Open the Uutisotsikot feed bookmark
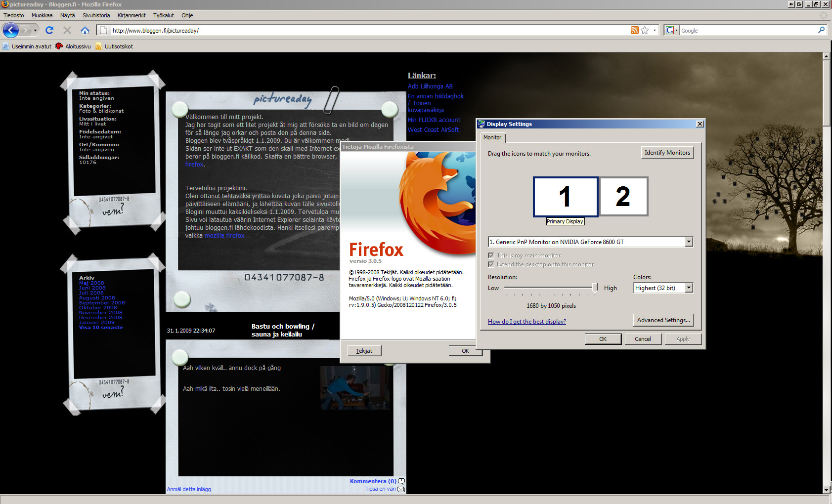This screenshot has height=504, width=832. click(114, 46)
